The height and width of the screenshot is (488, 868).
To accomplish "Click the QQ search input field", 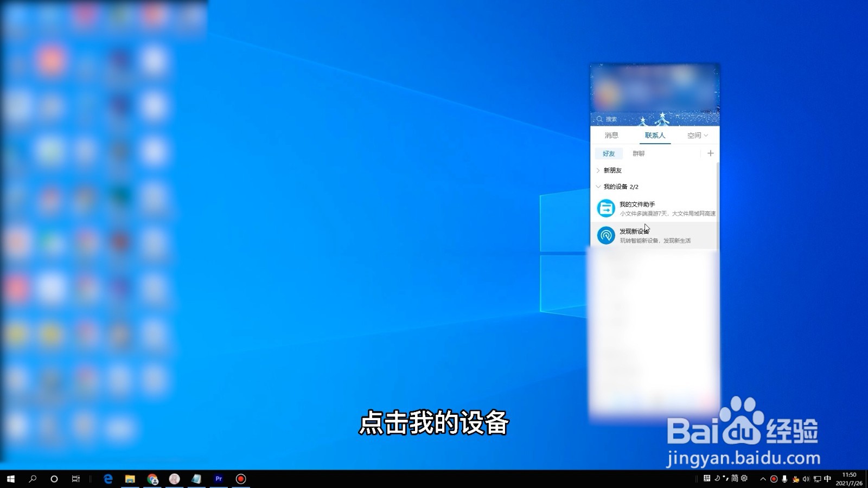I will point(624,119).
